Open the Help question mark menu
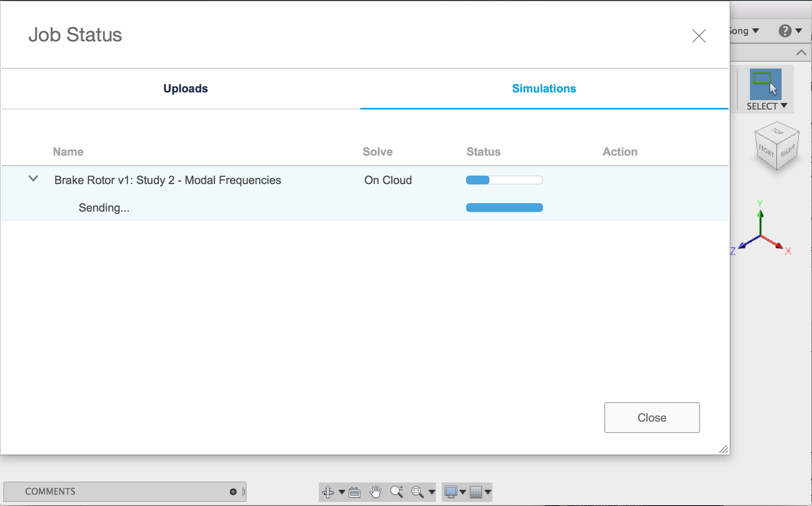The width and height of the screenshot is (812, 506). click(x=785, y=31)
